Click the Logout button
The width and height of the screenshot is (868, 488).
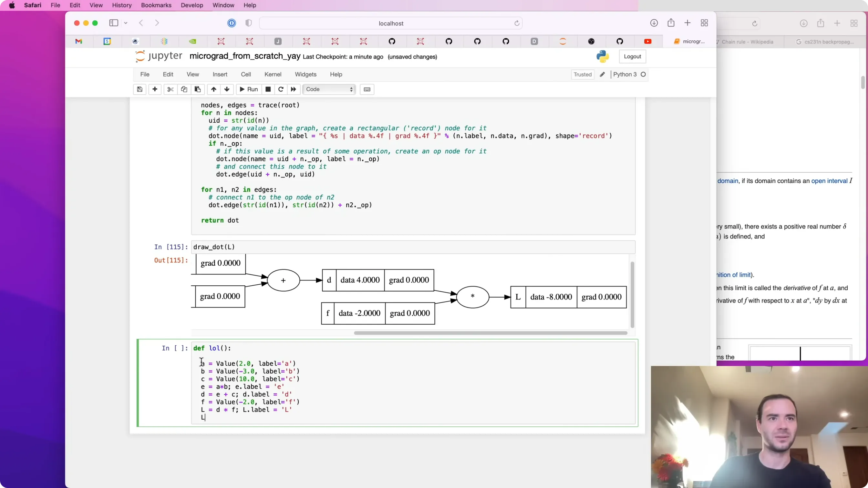tap(632, 56)
